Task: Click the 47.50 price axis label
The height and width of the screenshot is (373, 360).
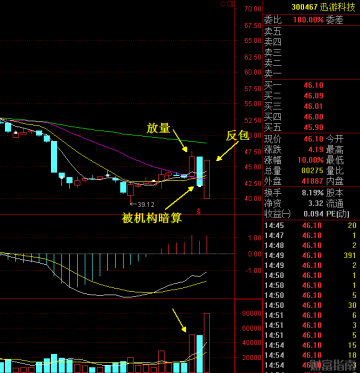Action: (x=252, y=152)
